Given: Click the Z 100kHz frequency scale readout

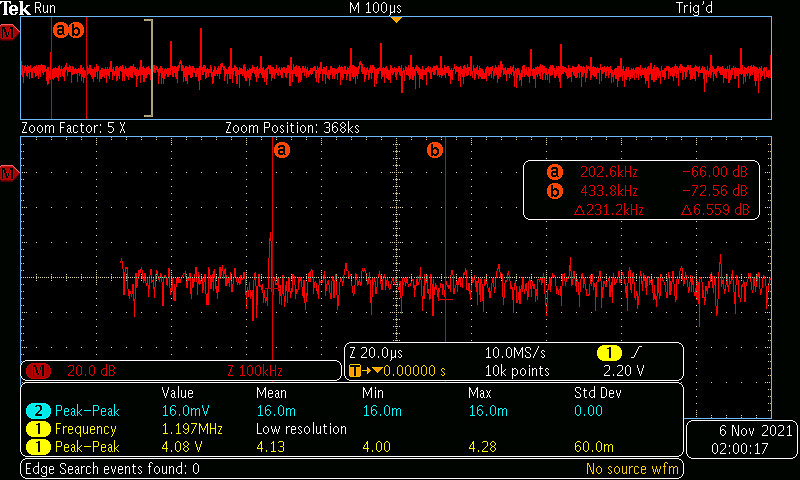Looking at the screenshot, I should 255,371.
